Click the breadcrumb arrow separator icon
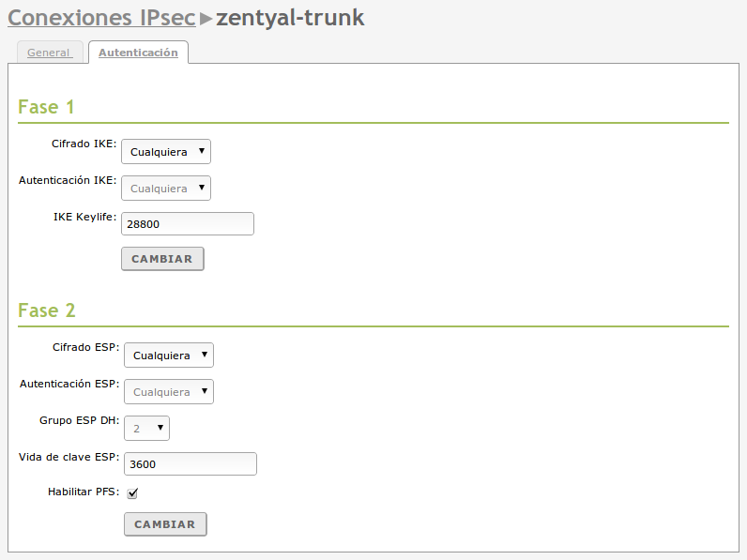Image resolution: width=747 pixels, height=560 pixels. (x=206, y=19)
